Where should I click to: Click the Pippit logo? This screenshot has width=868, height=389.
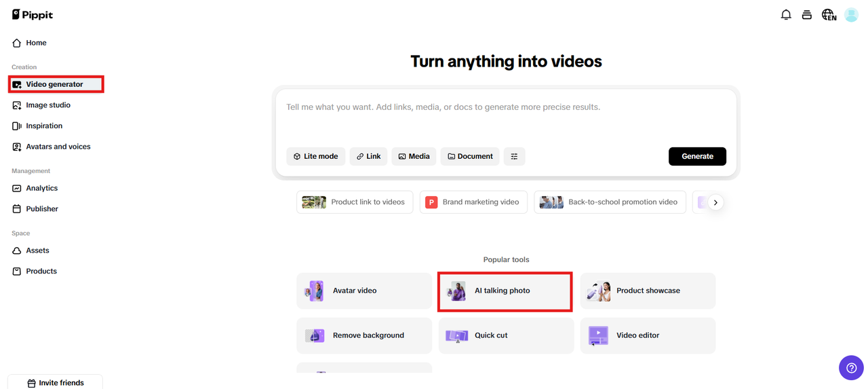click(33, 15)
